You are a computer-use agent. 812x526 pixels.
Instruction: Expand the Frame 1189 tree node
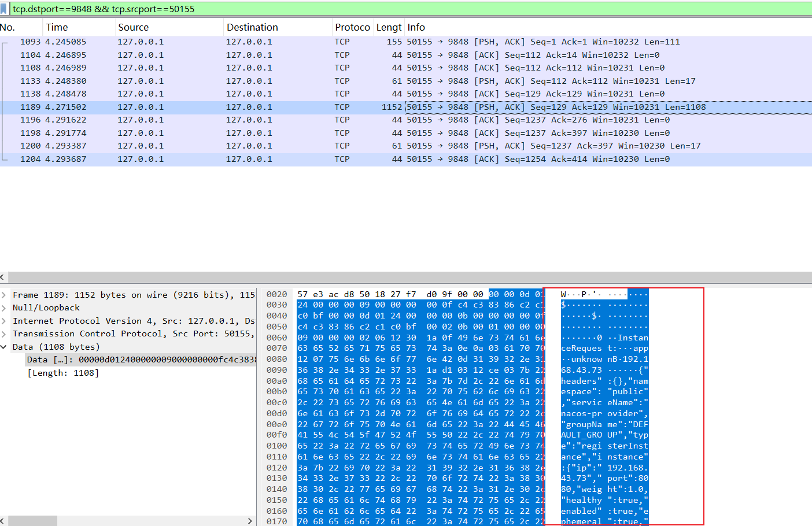click(x=5, y=295)
